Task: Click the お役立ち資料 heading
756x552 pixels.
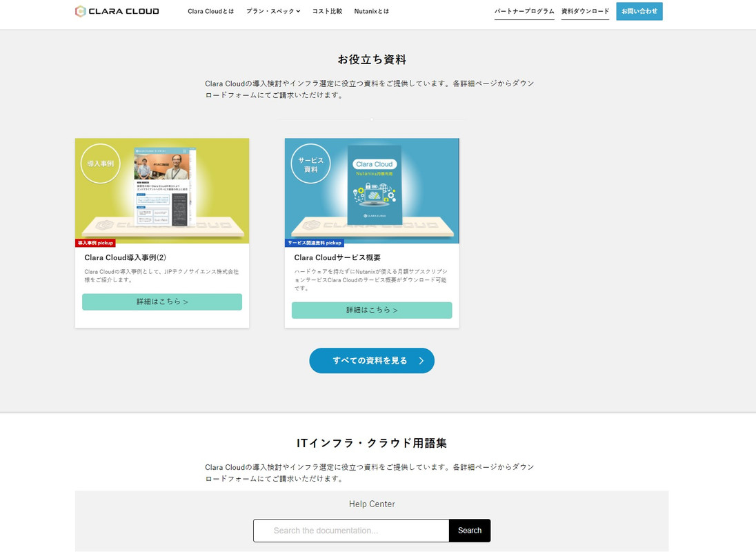Action: coord(372,59)
